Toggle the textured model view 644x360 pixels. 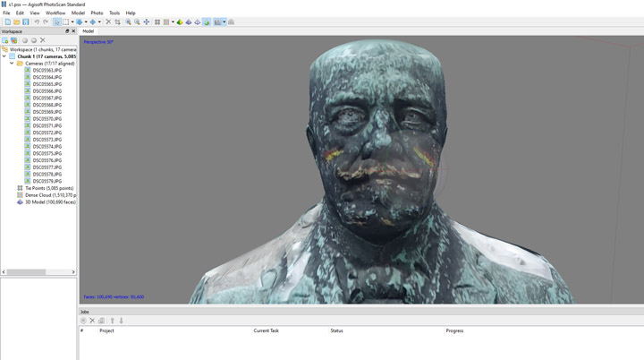[x=207, y=21]
